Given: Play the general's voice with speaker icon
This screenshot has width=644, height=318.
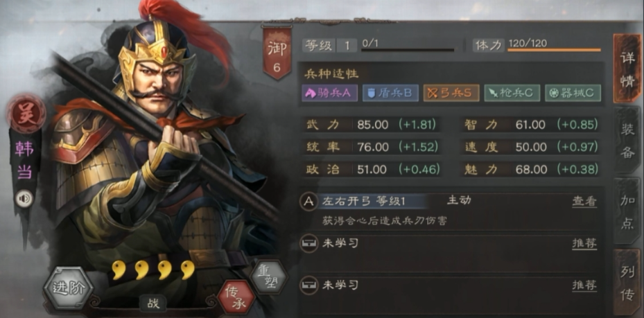Looking at the screenshot, I should (x=24, y=199).
